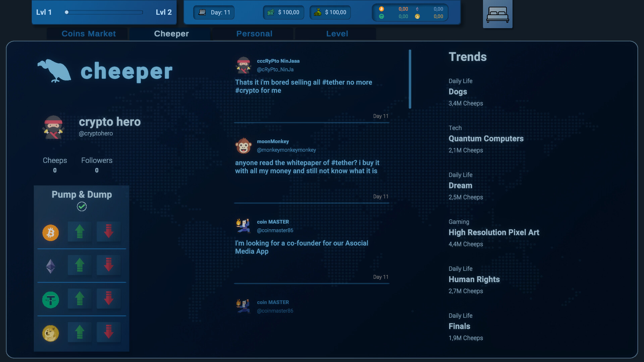
Task: Pump Dogecoin with the green arrow button
Action: [79, 332]
